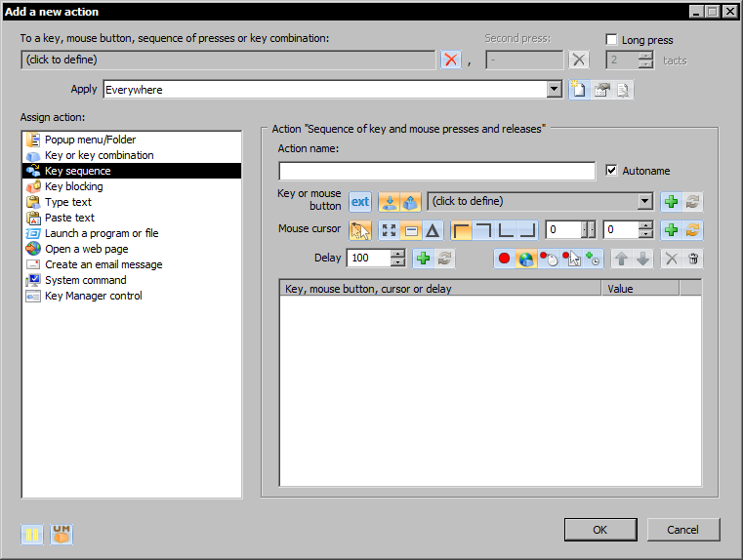Click the red record button
The height and width of the screenshot is (560, 743).
pos(504,259)
